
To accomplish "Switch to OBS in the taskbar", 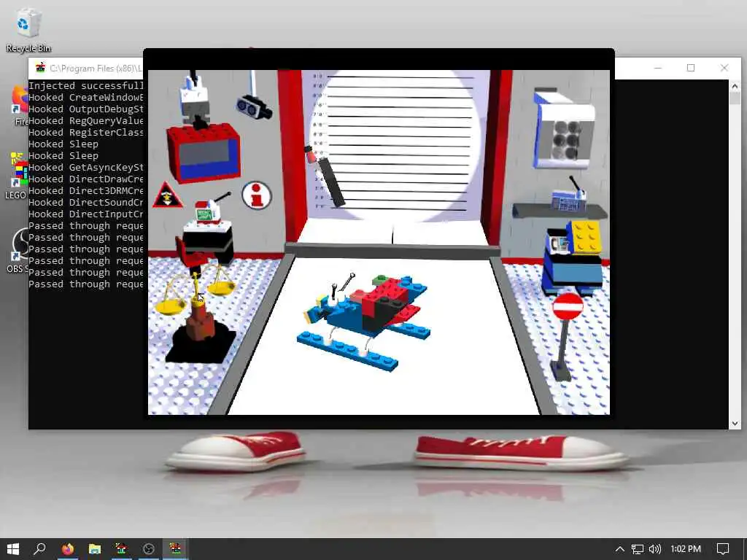I will click(x=149, y=549).
